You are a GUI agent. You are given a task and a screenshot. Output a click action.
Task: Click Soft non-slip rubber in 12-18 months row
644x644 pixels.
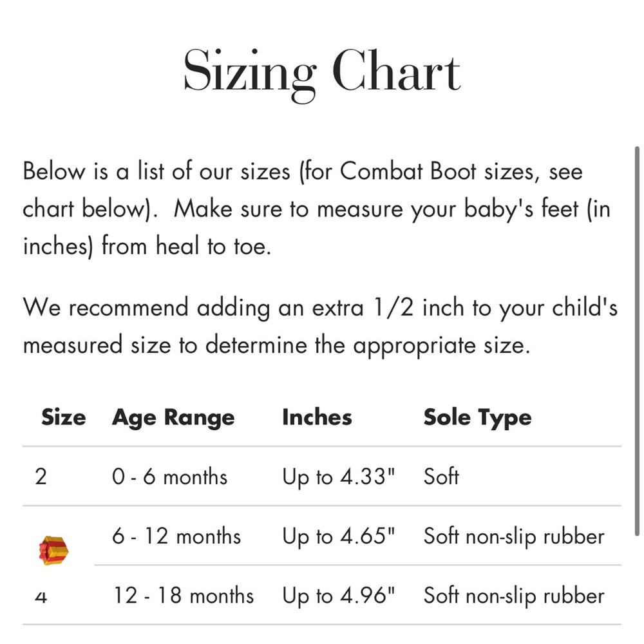pos(514,596)
